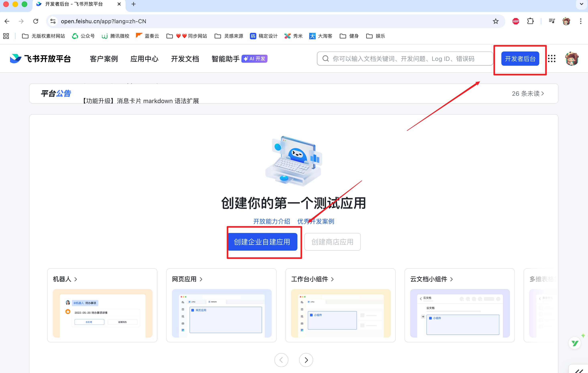The height and width of the screenshot is (373, 588).
Task: Expand 云文档小组件 category arrow
Action: (x=451, y=279)
